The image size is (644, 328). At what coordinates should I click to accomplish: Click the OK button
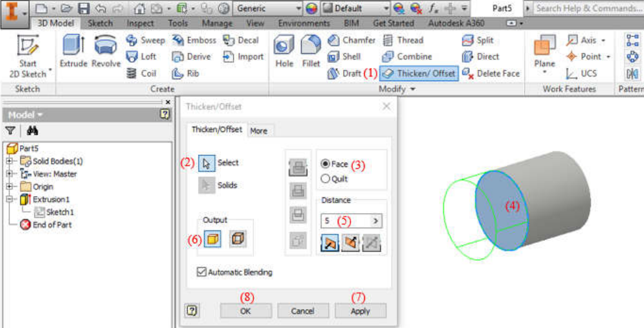245,311
